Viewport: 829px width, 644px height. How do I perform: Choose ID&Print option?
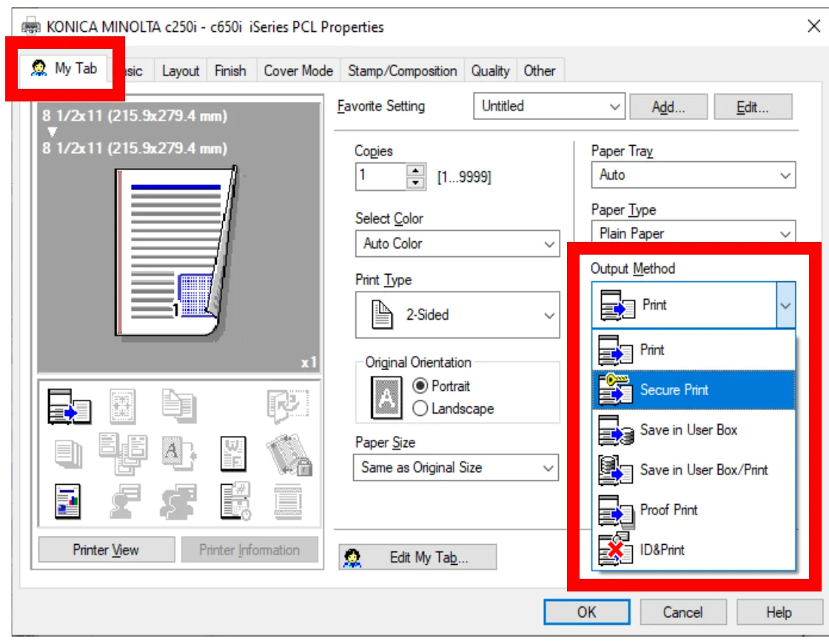(694, 550)
